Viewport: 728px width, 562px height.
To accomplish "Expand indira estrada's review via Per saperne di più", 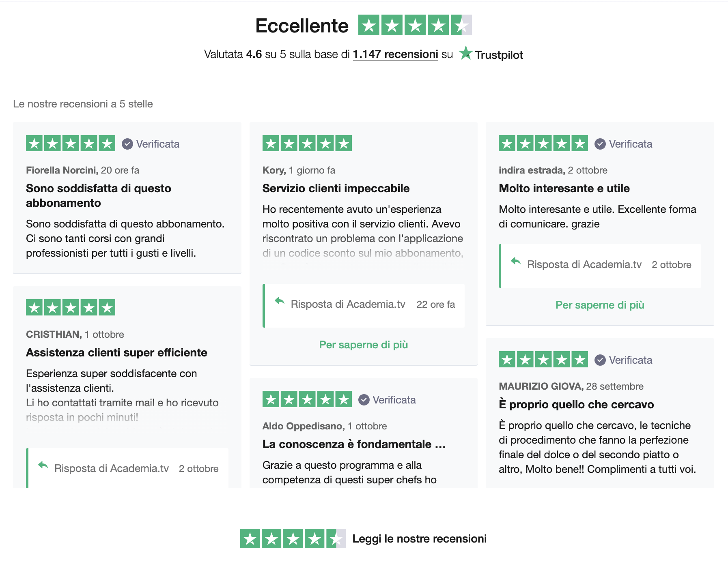I will click(600, 305).
